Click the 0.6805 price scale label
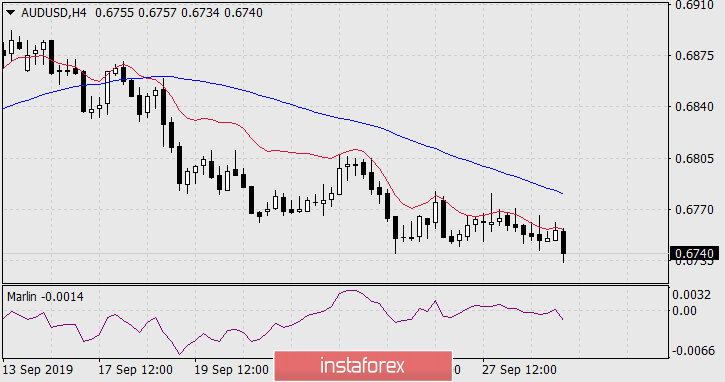The width and height of the screenshot is (725, 382). tap(694, 159)
